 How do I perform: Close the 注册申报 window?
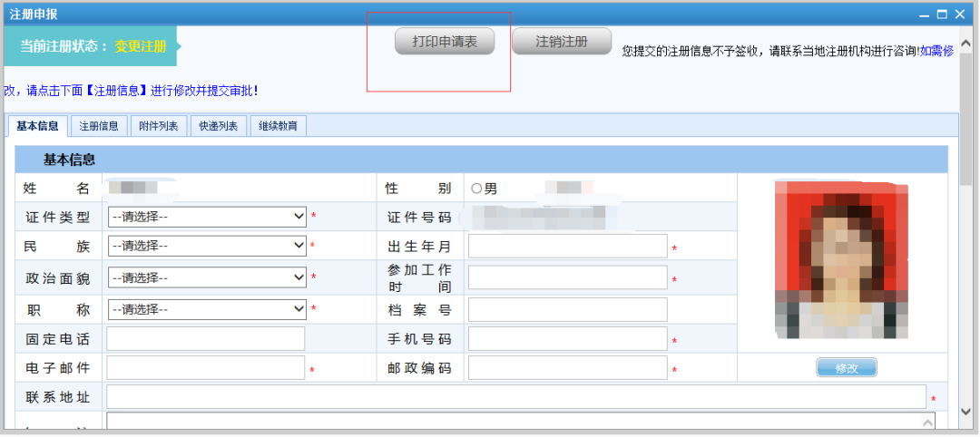point(960,15)
